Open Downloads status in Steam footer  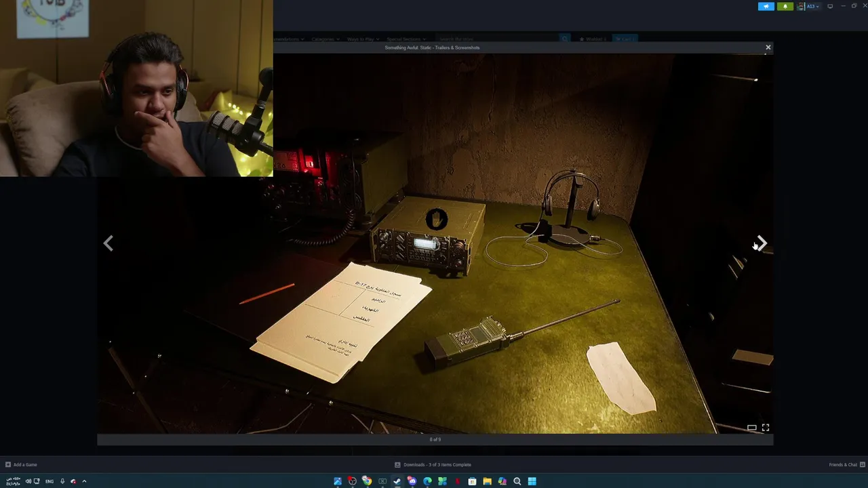click(x=433, y=464)
